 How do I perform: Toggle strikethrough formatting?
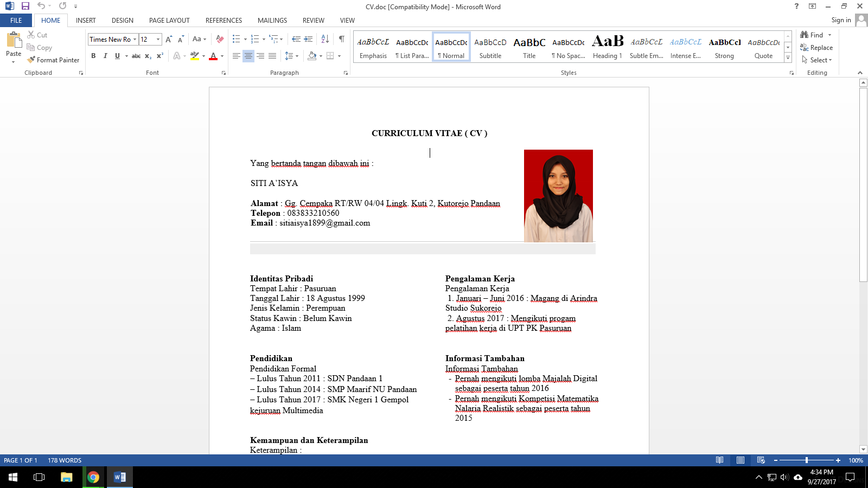(x=136, y=56)
